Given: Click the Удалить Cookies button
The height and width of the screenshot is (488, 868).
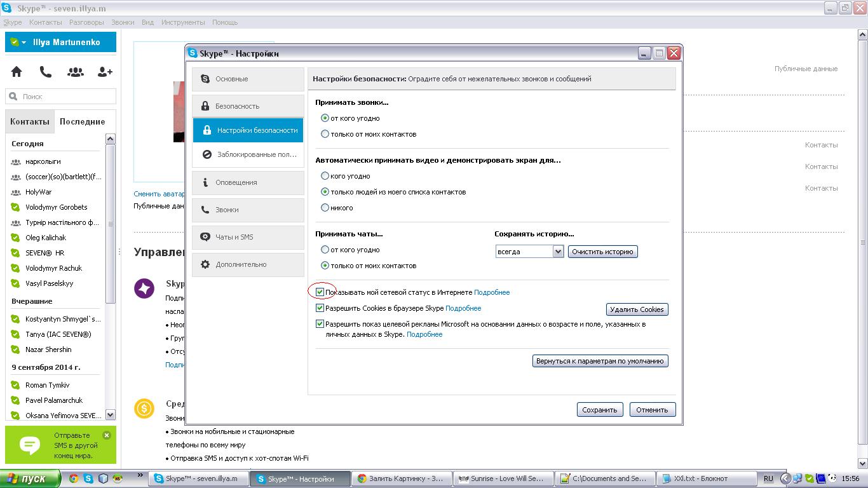Looking at the screenshot, I should click(x=637, y=309).
